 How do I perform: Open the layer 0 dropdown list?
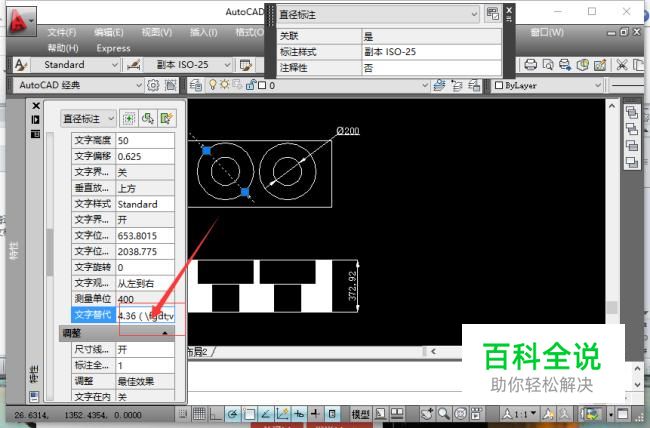pyautogui.click(x=425, y=85)
